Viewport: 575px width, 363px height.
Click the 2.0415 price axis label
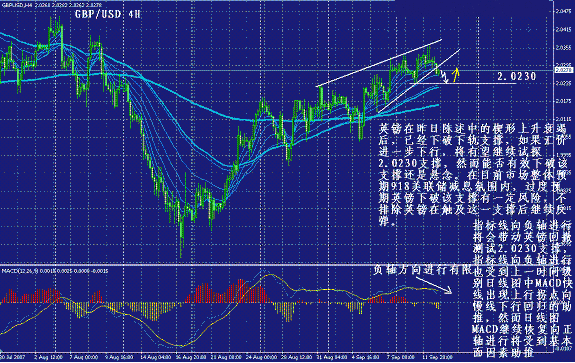pyautogui.click(x=563, y=30)
